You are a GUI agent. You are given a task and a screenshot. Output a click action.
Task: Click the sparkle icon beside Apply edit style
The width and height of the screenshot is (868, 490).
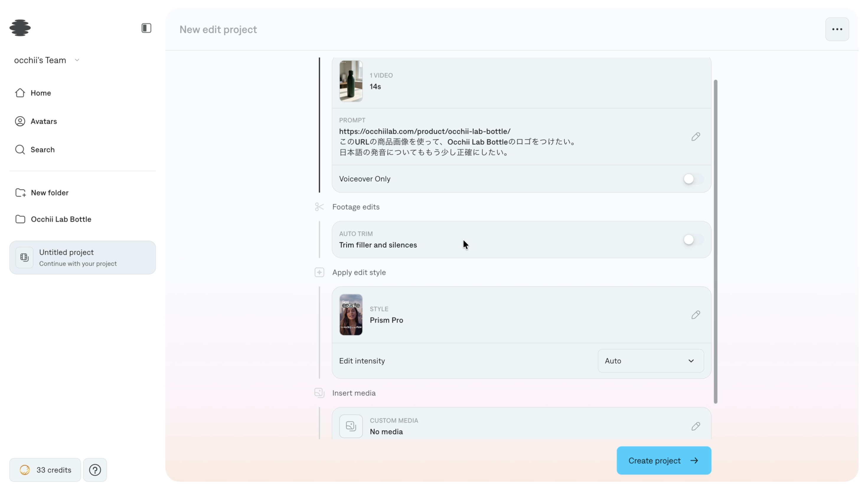click(x=319, y=272)
